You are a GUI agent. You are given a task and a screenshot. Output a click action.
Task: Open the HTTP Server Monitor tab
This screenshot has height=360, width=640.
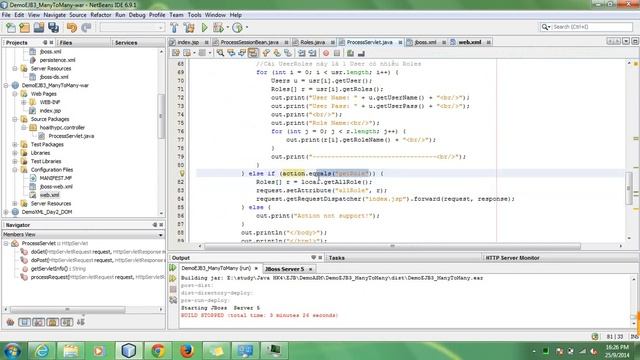tap(512, 258)
